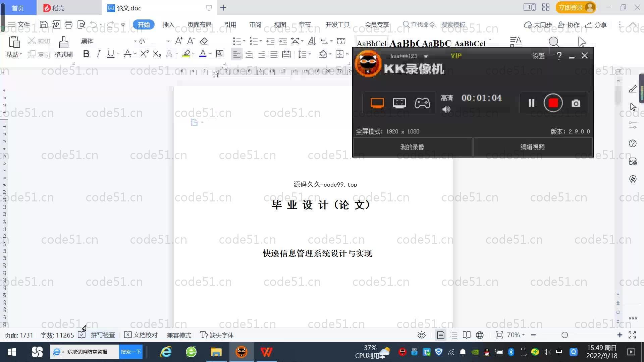Toggle Italic formatting
Screen dimensions: 644x362
point(98,54)
